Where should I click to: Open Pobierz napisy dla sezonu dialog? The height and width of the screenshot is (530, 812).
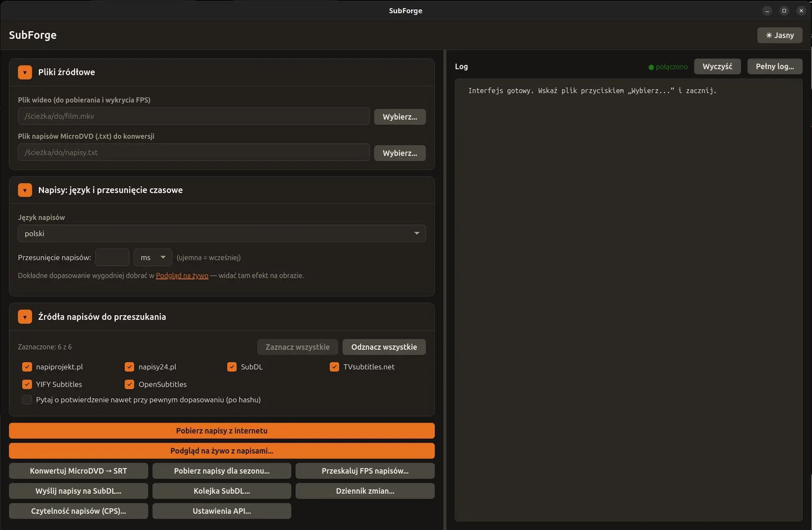[222, 471]
